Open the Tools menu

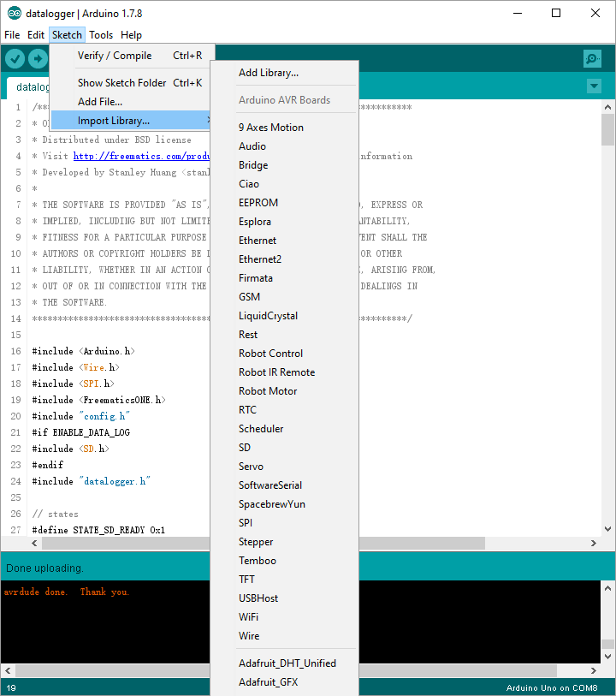tap(101, 35)
